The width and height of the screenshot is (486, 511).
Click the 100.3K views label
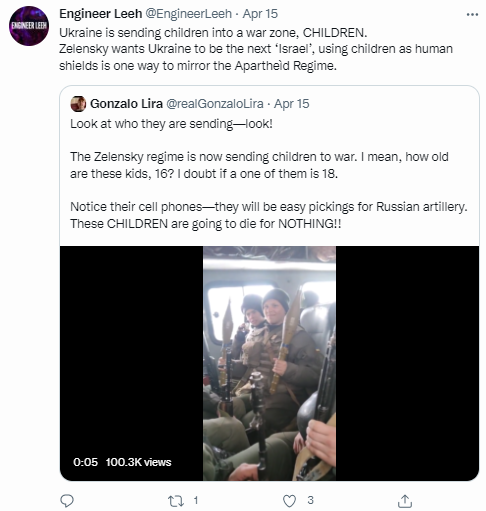(x=138, y=462)
